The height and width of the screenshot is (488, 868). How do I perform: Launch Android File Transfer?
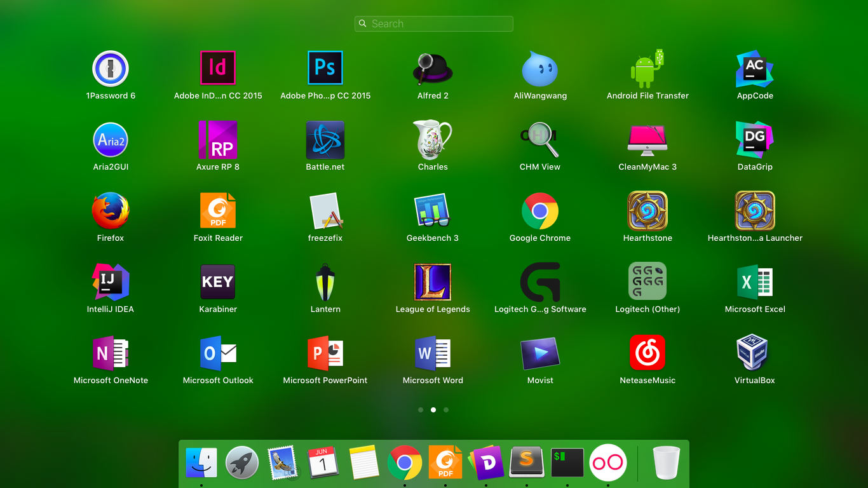coord(648,69)
